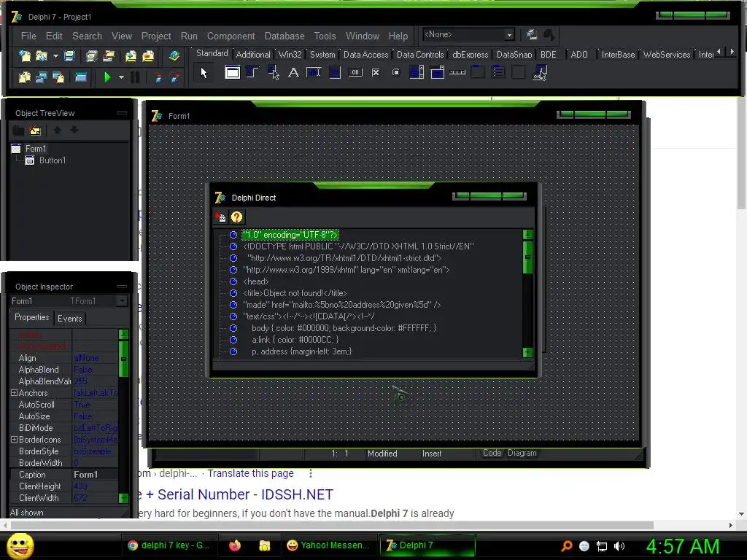747x560 pixels.
Task: Expand the BorderIcons property
Action: point(15,440)
